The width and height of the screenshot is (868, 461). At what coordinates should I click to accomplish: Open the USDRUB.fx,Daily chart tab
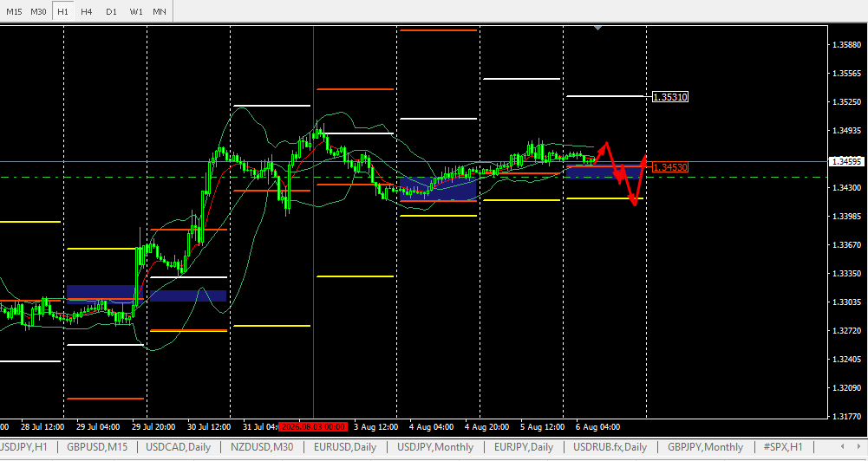click(x=610, y=447)
